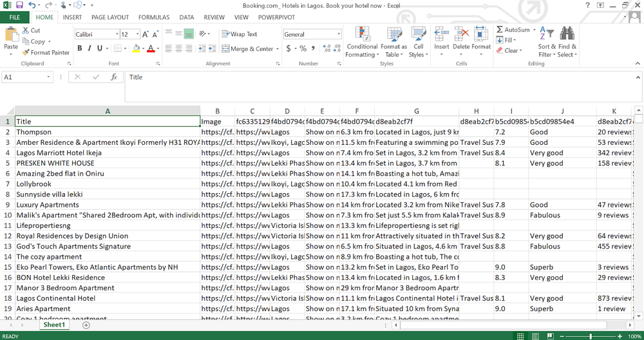Screen dimensions: 644x340
Task: Click AutoSum button
Action: pos(513,30)
